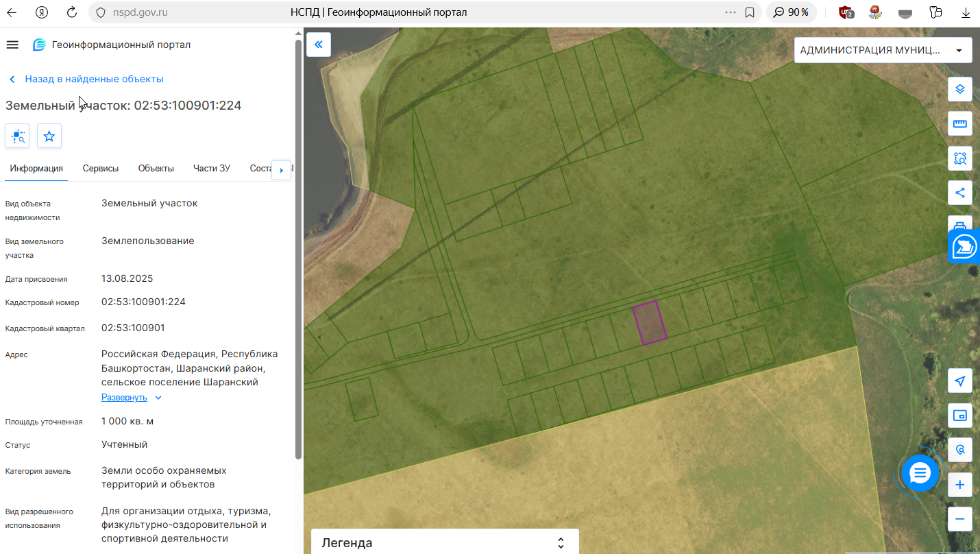The width and height of the screenshot is (980, 554).
Task: Click the browser page reload button
Action: (x=72, y=12)
